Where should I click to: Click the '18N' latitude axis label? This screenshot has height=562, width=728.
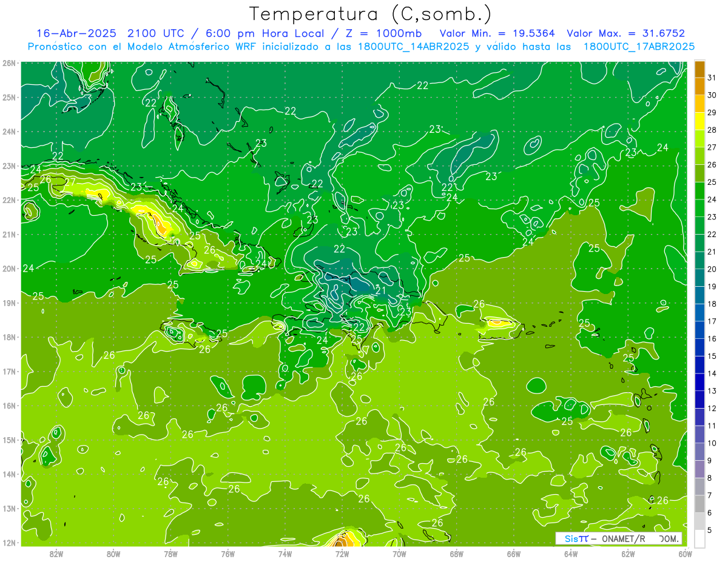[8, 337]
